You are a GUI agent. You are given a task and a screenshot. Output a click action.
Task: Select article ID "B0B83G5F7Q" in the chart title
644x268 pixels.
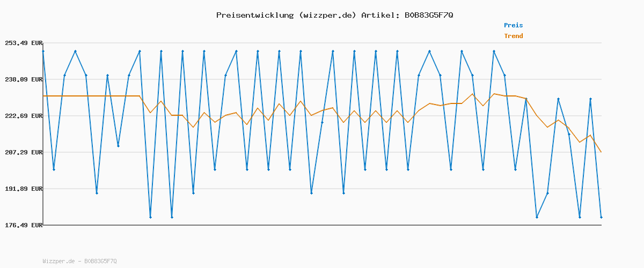pos(428,15)
